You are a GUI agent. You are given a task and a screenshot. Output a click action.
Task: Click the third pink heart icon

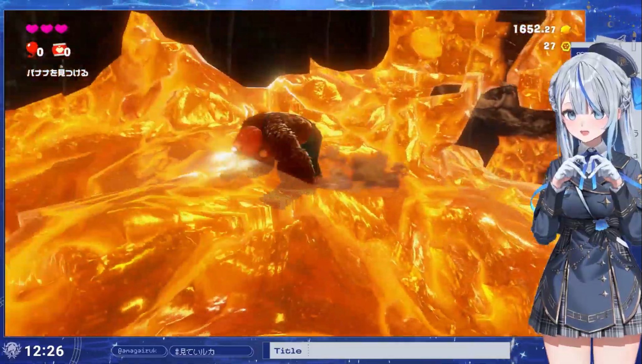tap(61, 29)
